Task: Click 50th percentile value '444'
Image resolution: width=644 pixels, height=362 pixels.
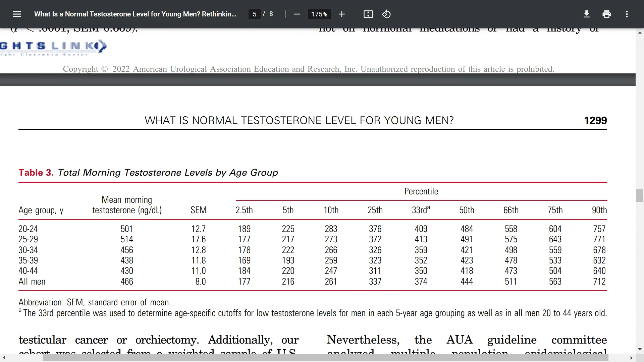Action: click(467, 282)
